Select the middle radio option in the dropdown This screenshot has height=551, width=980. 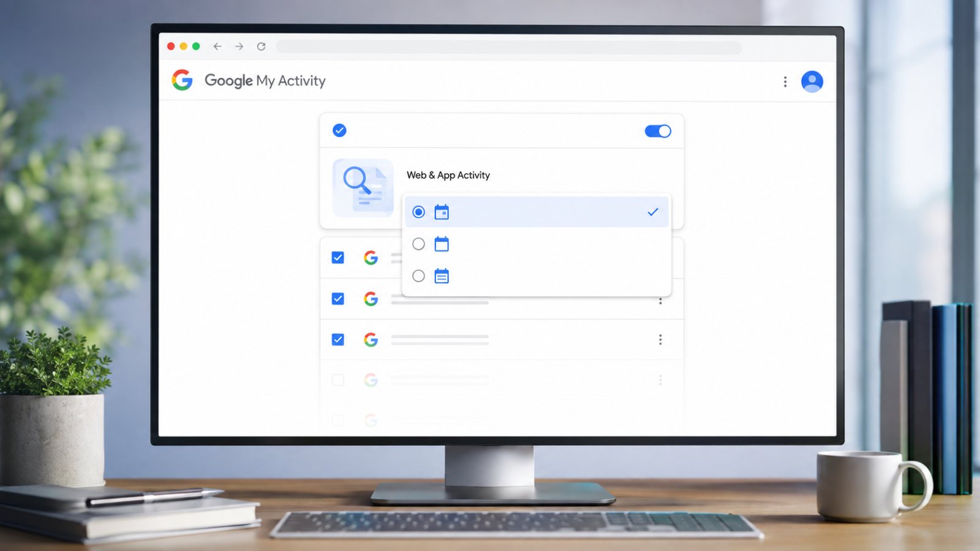coord(418,244)
